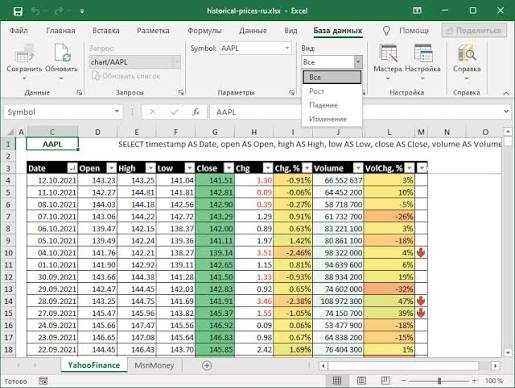515x388 pixels.
Task: Select Изменение option in Вид list
Action: coord(332,119)
